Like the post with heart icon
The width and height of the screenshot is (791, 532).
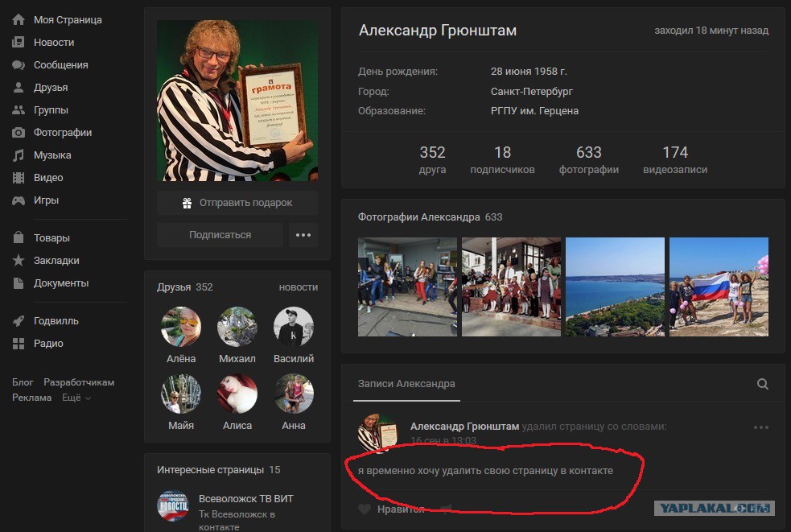tap(365, 509)
